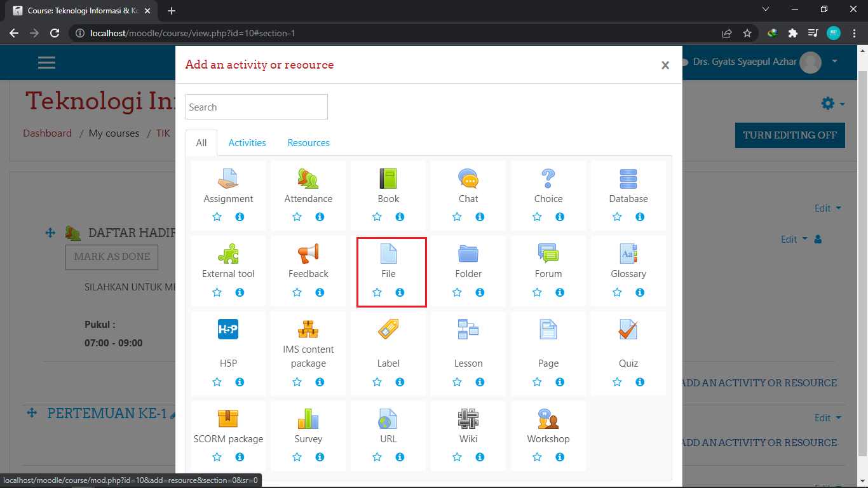Select the Survey bar chart icon
868x488 pixels.
point(308,419)
